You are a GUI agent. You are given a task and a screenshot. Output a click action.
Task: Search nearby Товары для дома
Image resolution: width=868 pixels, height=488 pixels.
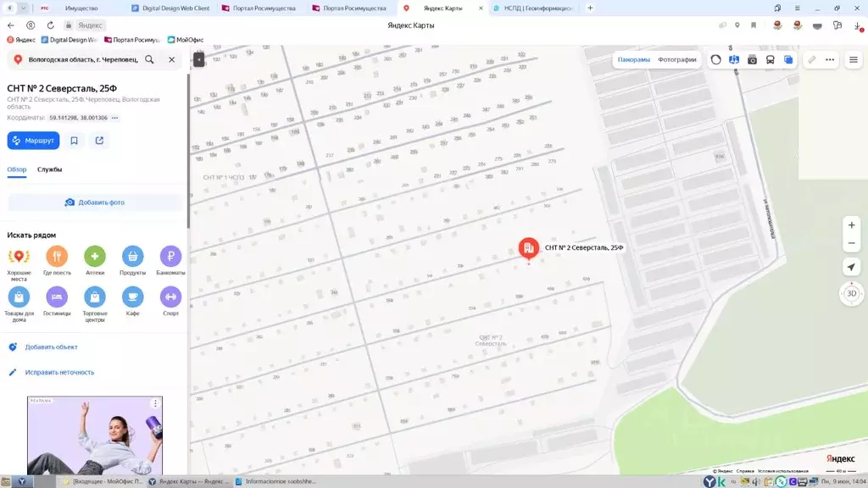click(x=19, y=304)
